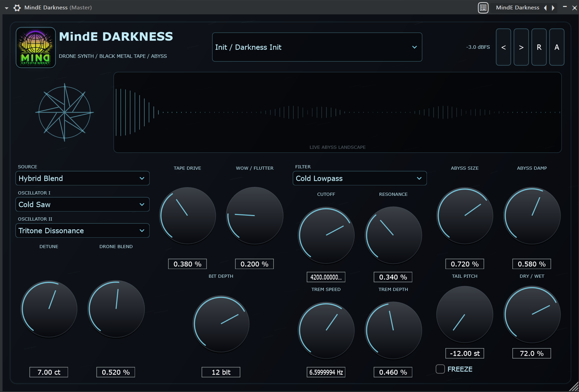Screen dimensions: 579x392
Task: Click the wow/flutter value field 0.200 %
Action: point(255,264)
